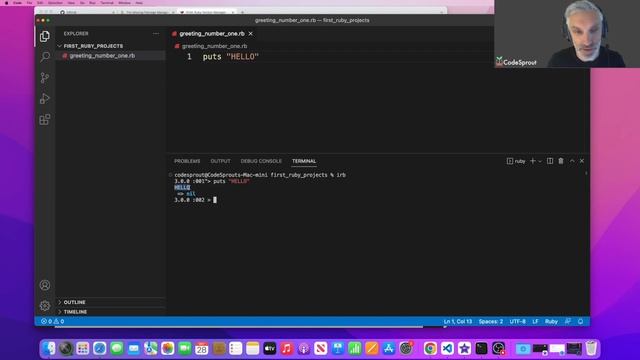Open the Manage gear icon
The height and width of the screenshot is (360, 640).
click(45, 305)
